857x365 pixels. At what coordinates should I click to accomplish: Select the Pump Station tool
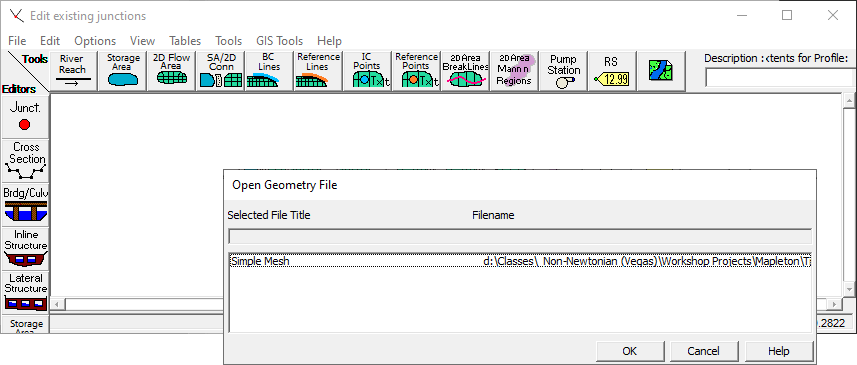click(563, 70)
